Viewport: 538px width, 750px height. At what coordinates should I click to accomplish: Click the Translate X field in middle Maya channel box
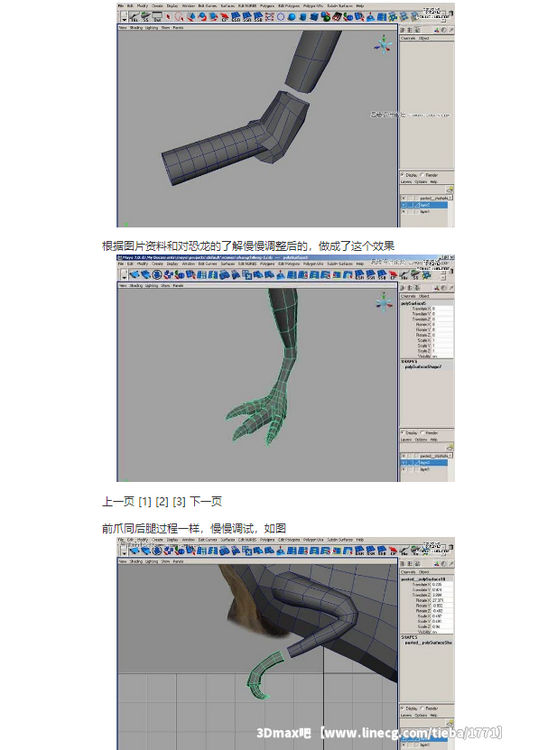pyautogui.click(x=442, y=309)
